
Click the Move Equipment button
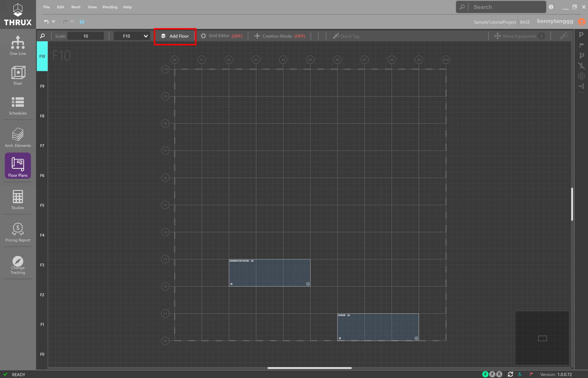coord(519,36)
